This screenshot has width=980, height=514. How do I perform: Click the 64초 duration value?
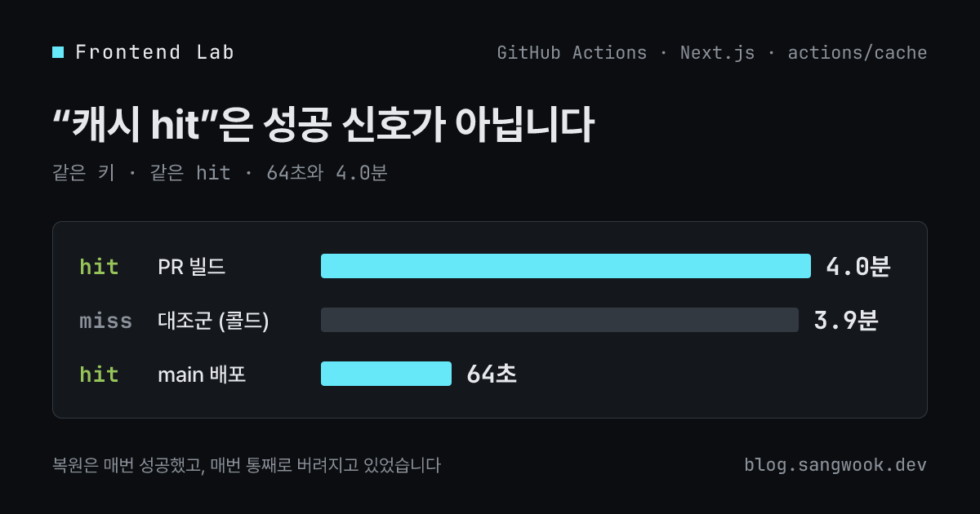(x=492, y=374)
